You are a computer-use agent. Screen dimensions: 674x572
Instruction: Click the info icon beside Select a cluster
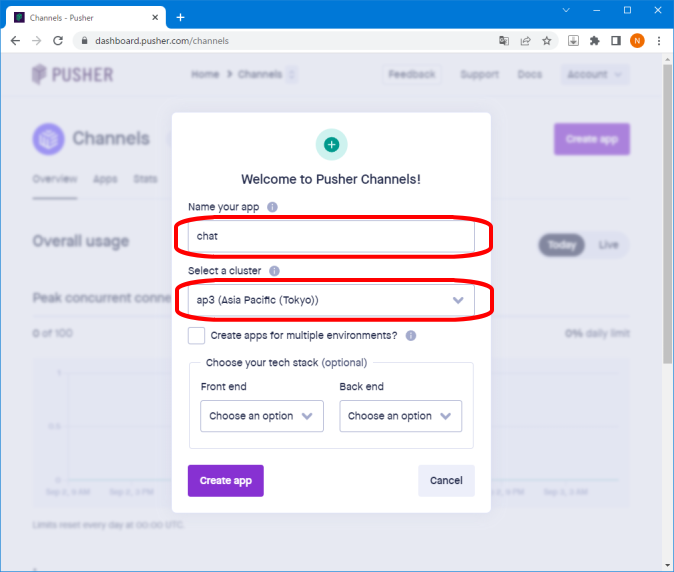click(274, 271)
